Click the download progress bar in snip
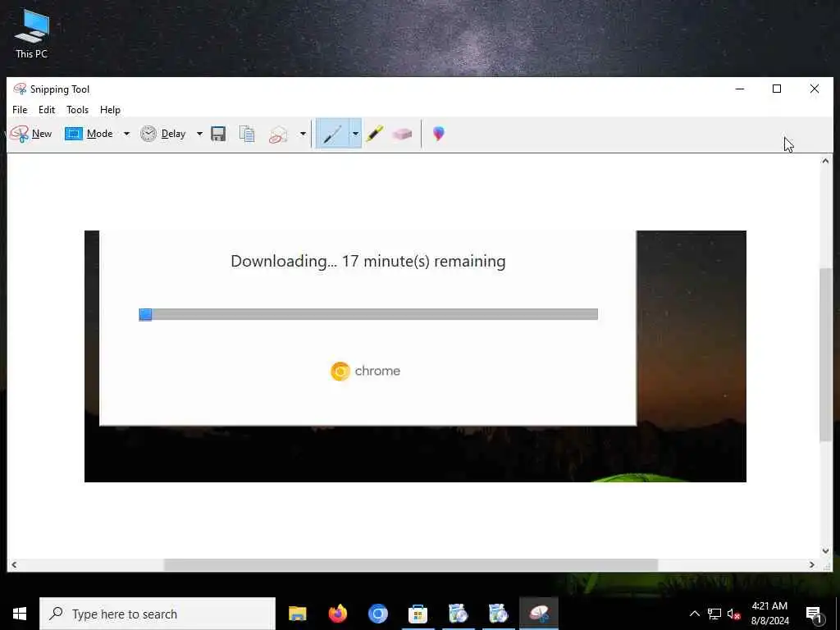 (368, 314)
